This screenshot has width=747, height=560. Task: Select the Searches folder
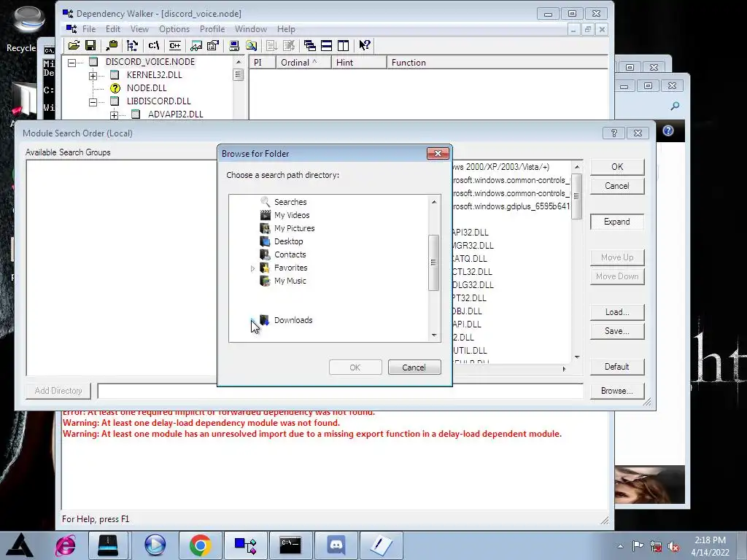tap(290, 202)
